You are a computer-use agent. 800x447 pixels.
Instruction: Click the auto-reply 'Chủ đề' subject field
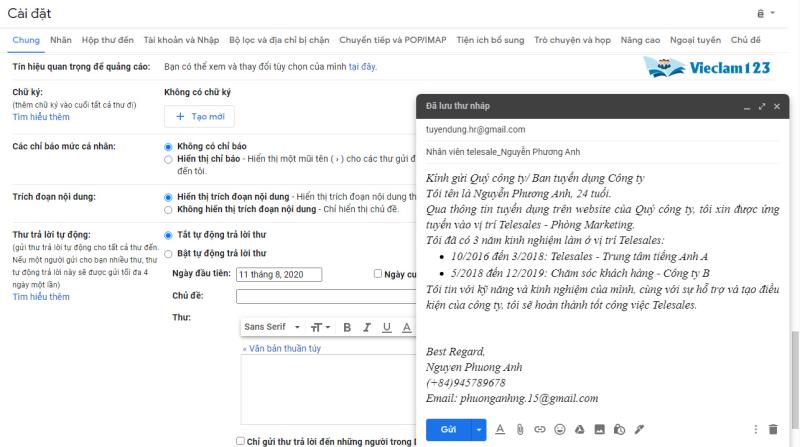pos(326,296)
